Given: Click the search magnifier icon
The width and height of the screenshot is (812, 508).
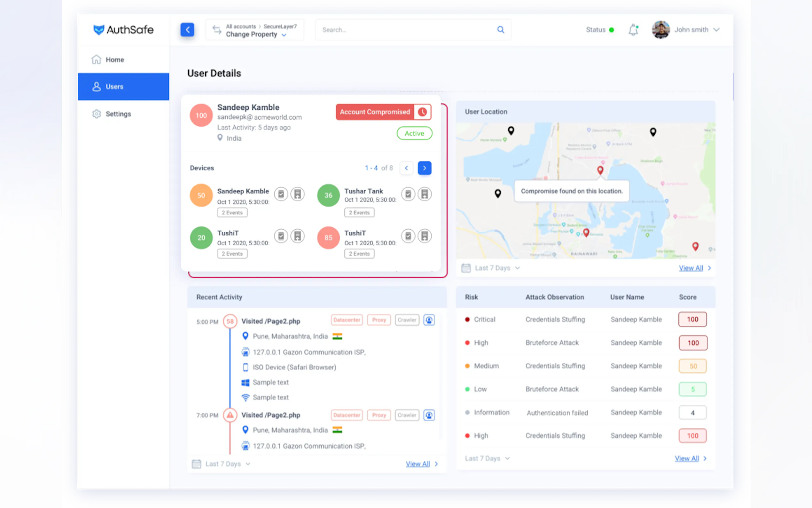Looking at the screenshot, I should pos(501,29).
